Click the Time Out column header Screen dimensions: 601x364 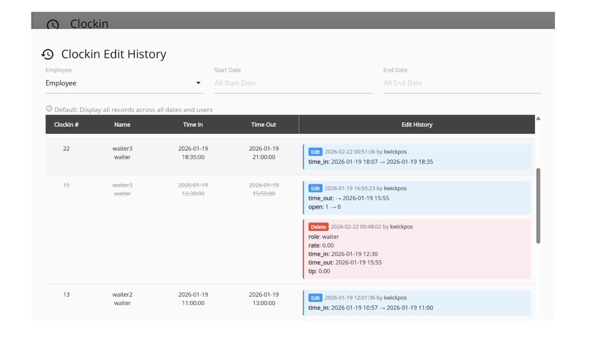click(264, 124)
